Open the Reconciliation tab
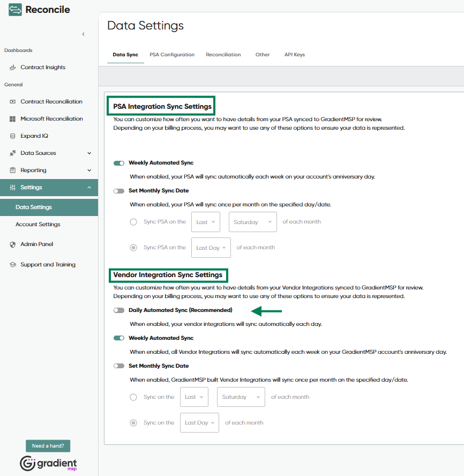 [x=223, y=55]
